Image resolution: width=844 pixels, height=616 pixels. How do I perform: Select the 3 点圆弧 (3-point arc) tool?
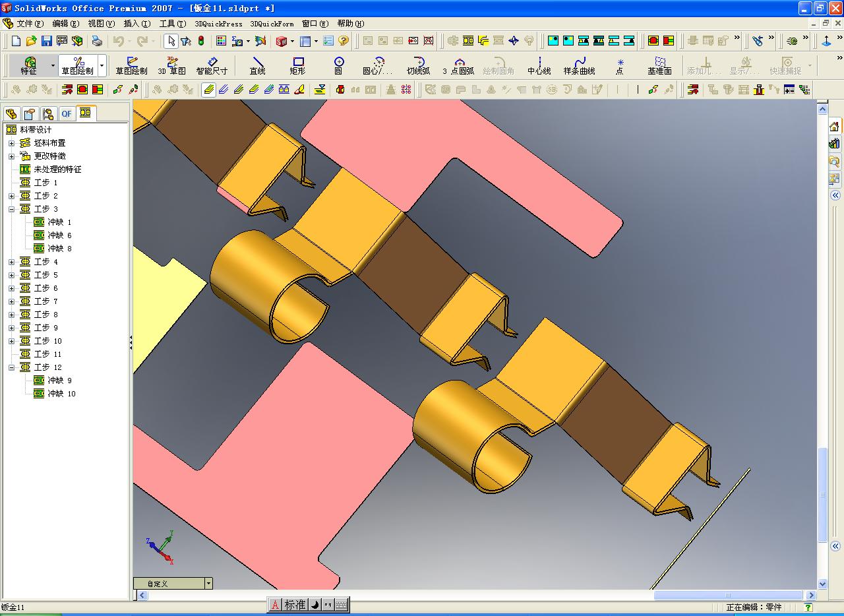[458, 66]
